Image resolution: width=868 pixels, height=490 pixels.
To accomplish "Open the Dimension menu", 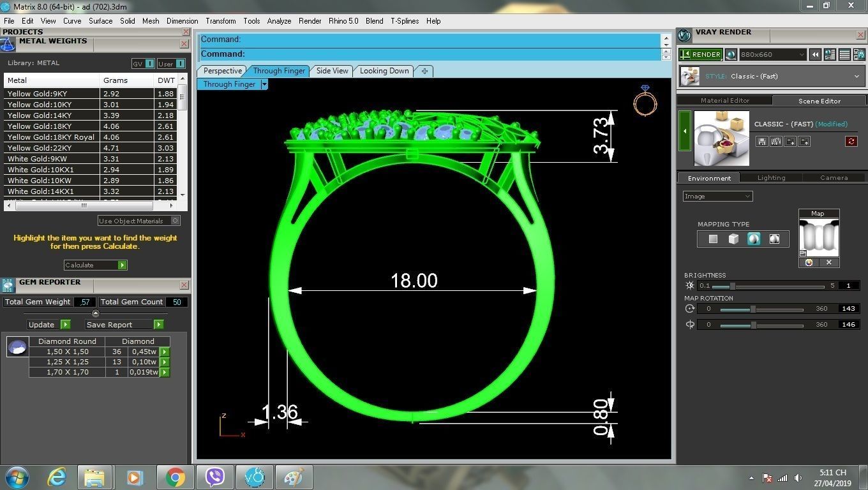I will [182, 21].
